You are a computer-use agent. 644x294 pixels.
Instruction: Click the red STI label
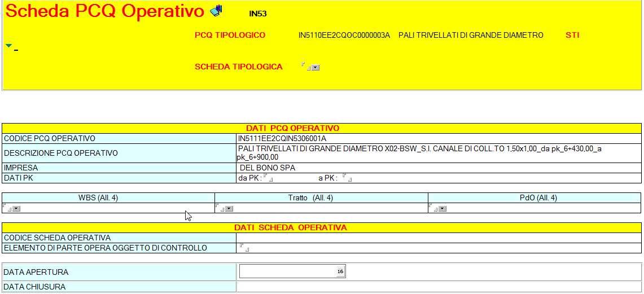coord(572,36)
